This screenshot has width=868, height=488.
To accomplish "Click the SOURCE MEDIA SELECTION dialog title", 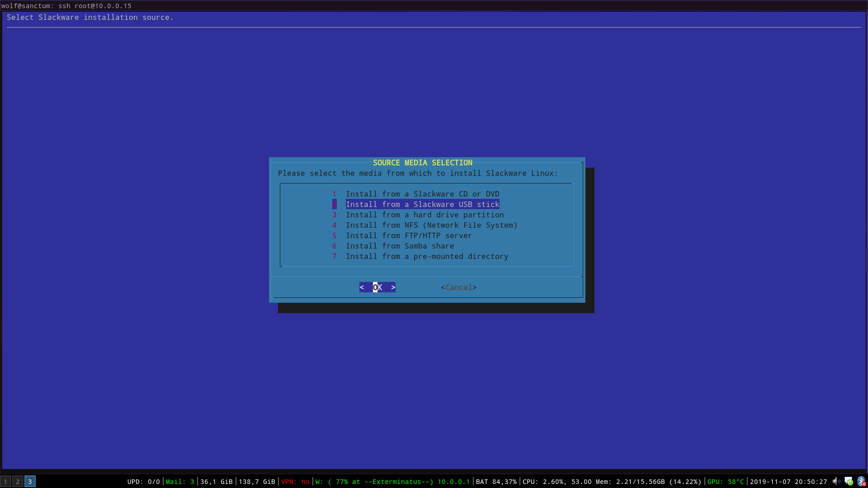I will [x=423, y=163].
